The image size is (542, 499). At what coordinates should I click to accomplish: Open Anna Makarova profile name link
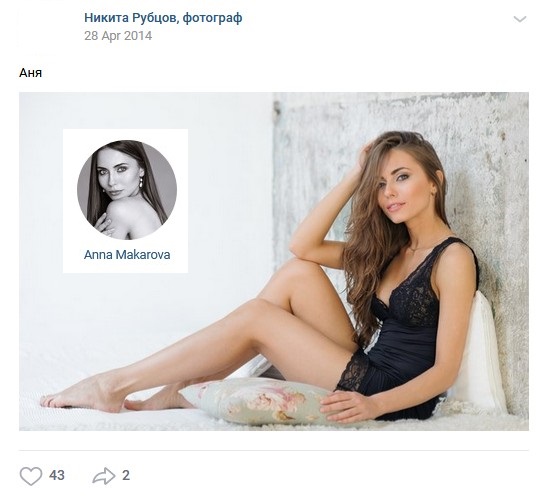(x=127, y=255)
